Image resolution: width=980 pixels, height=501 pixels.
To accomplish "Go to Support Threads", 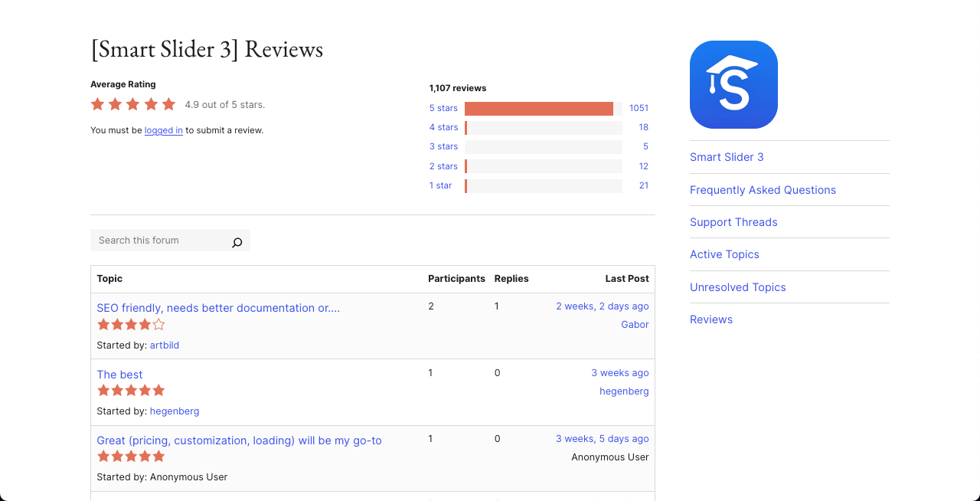I will (x=733, y=222).
